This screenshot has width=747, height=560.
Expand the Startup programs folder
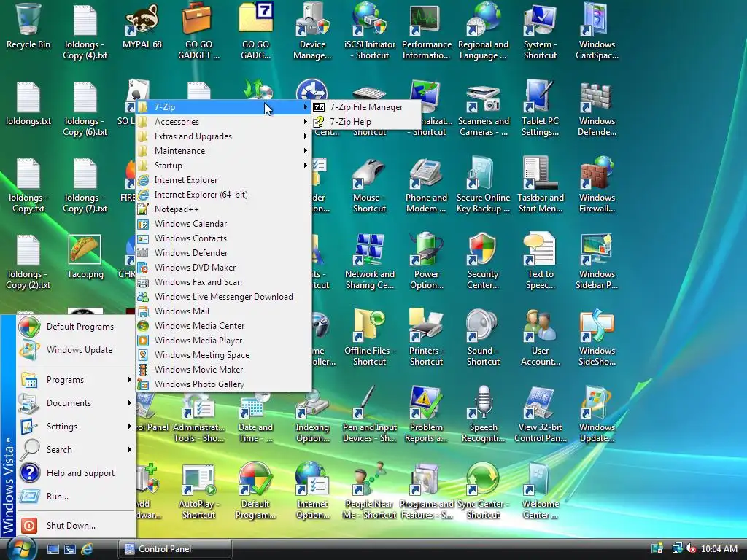(223, 166)
